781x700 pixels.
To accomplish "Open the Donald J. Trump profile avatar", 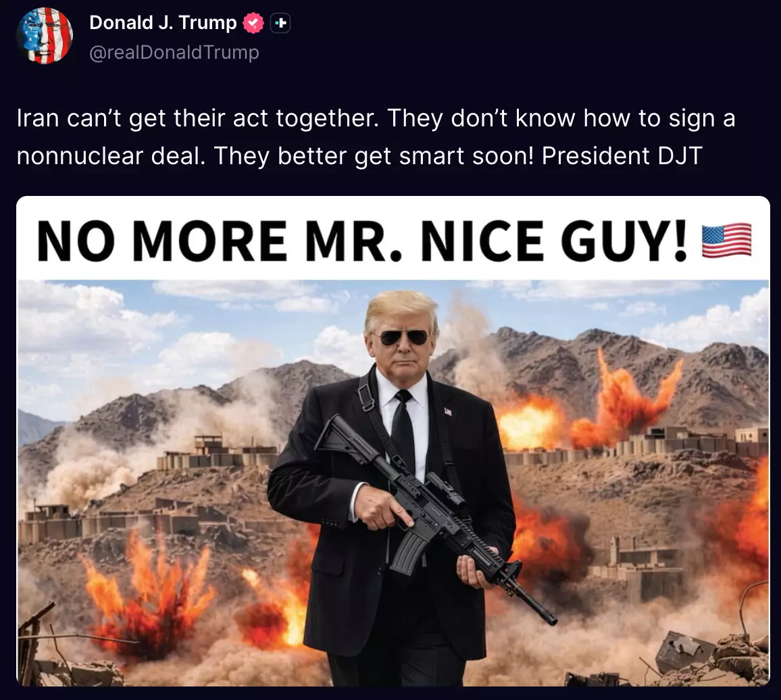I will tap(45, 36).
